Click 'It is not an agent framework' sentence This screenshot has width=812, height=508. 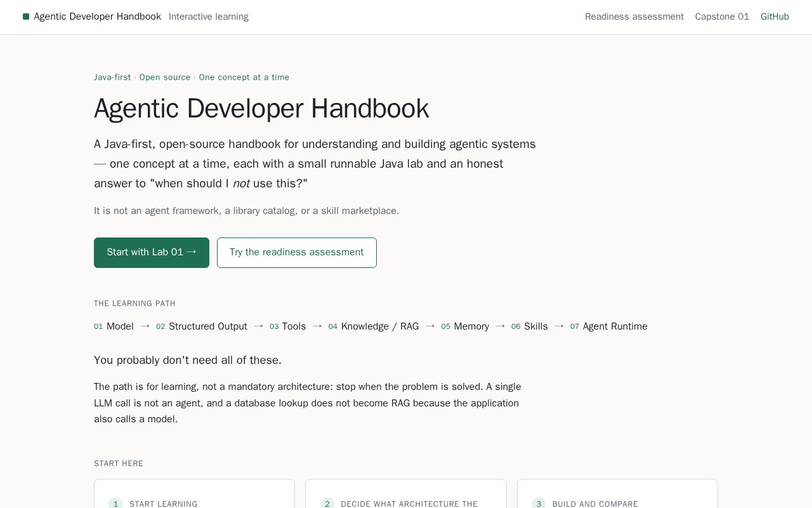coord(247,211)
